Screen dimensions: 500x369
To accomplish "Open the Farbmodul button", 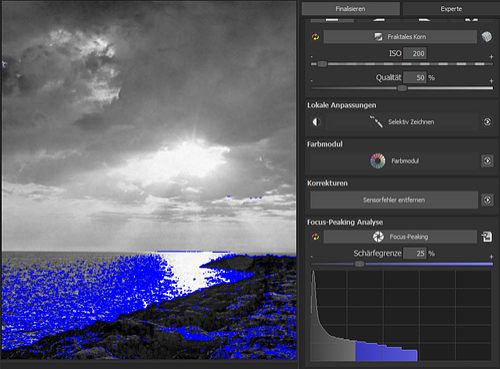I will pos(394,161).
